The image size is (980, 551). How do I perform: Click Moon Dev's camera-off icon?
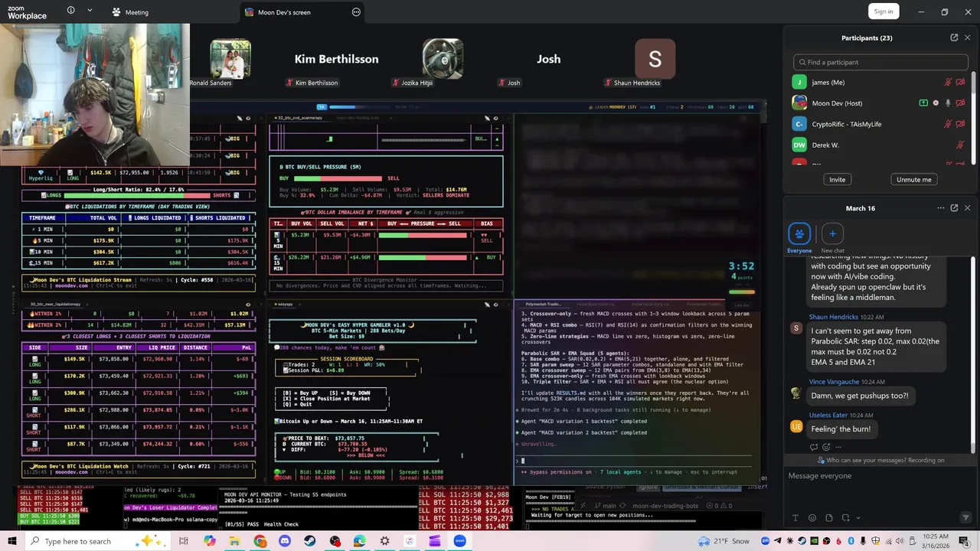(960, 103)
